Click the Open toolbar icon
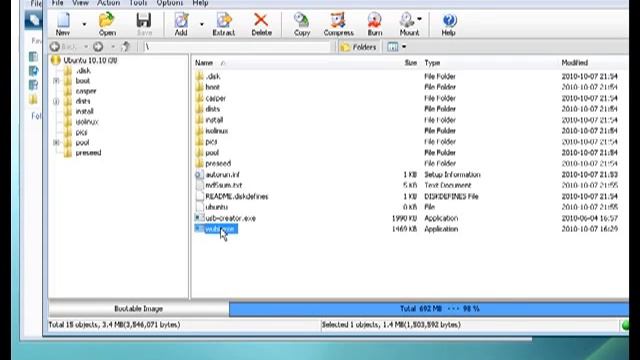The image size is (640, 360). 107,24
